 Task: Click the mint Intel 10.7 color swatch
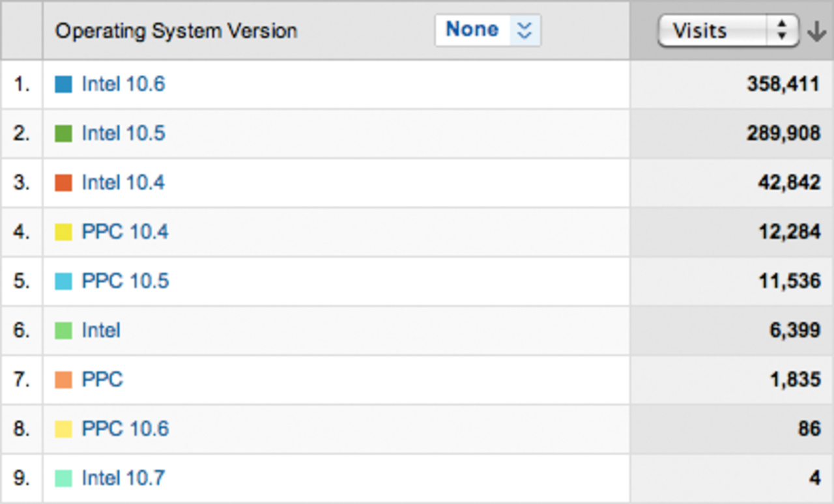coord(63,479)
